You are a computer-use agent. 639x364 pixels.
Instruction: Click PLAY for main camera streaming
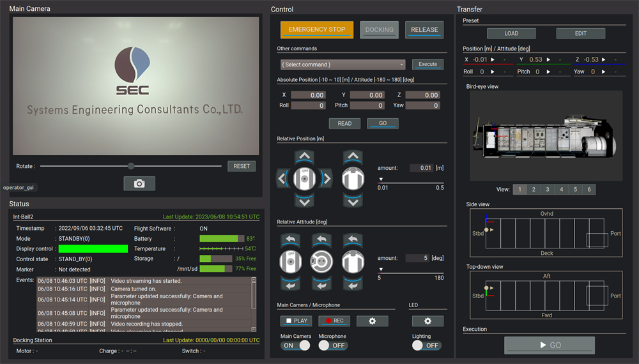(x=296, y=321)
